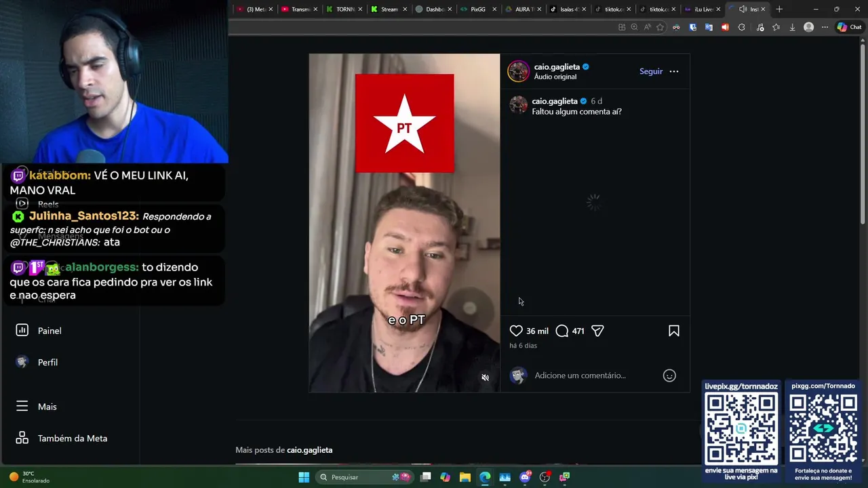
Task: Open OBS Studio from the taskbar
Action: click(545, 477)
